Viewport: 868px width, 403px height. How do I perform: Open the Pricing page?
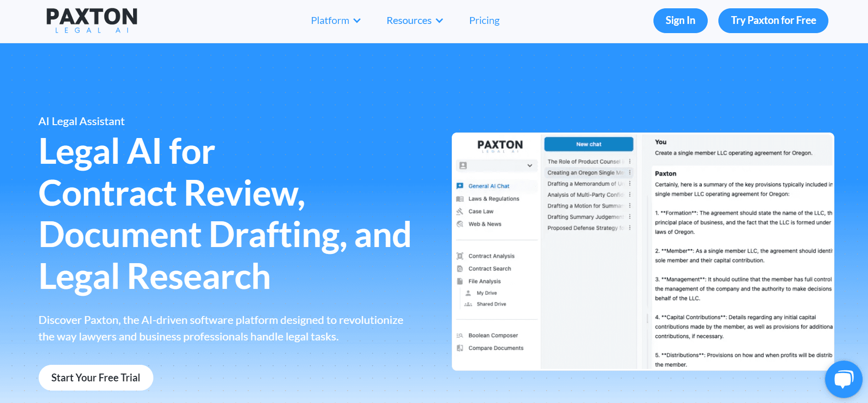click(484, 21)
